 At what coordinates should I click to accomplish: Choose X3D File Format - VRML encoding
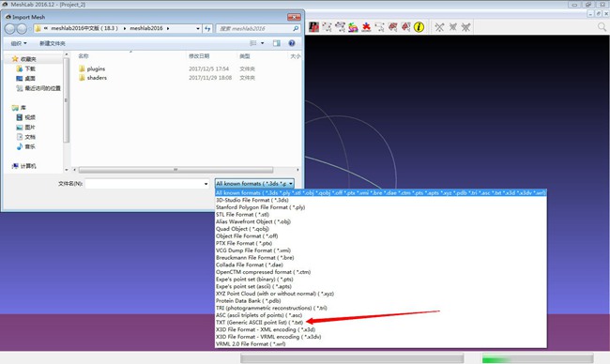[x=381, y=337]
